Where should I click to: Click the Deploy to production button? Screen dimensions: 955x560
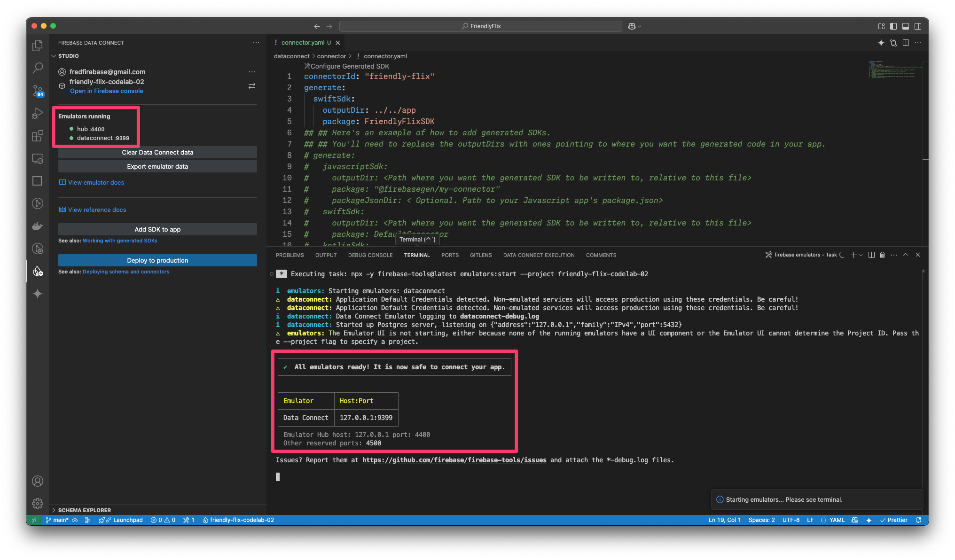pyautogui.click(x=157, y=260)
